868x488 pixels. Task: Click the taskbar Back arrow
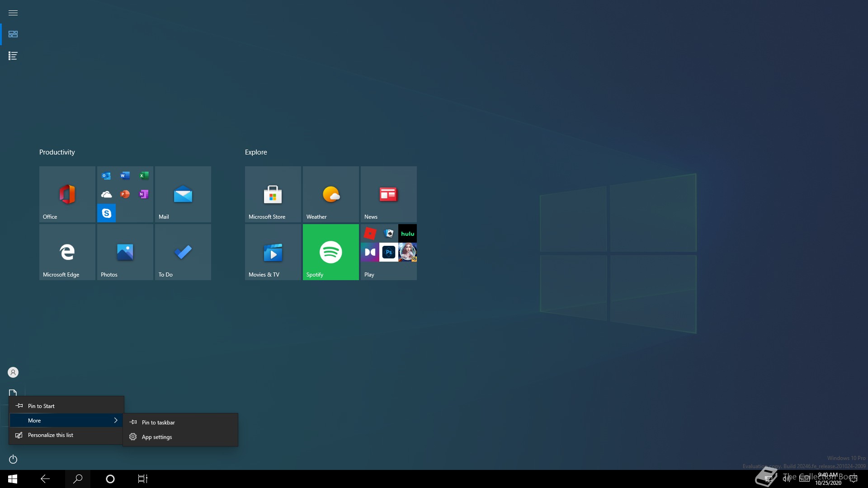click(45, 479)
